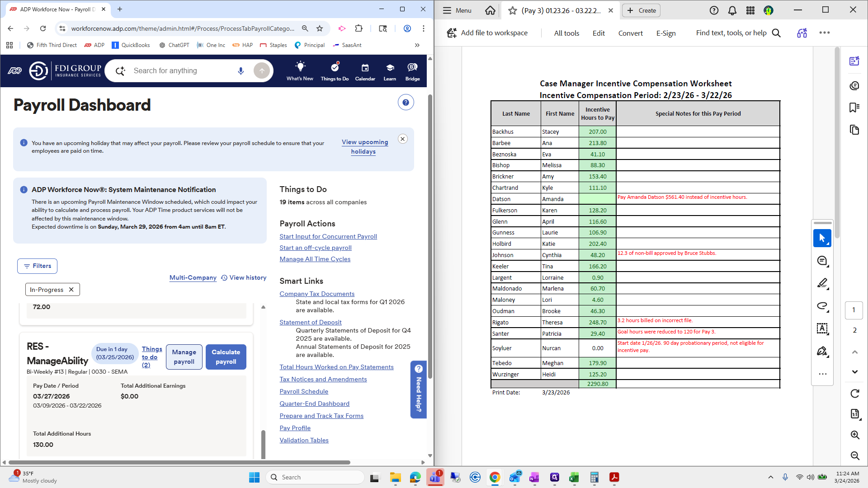Open the Menu in Acrobat
Image resolution: width=868 pixels, height=488 pixels.
457,10
